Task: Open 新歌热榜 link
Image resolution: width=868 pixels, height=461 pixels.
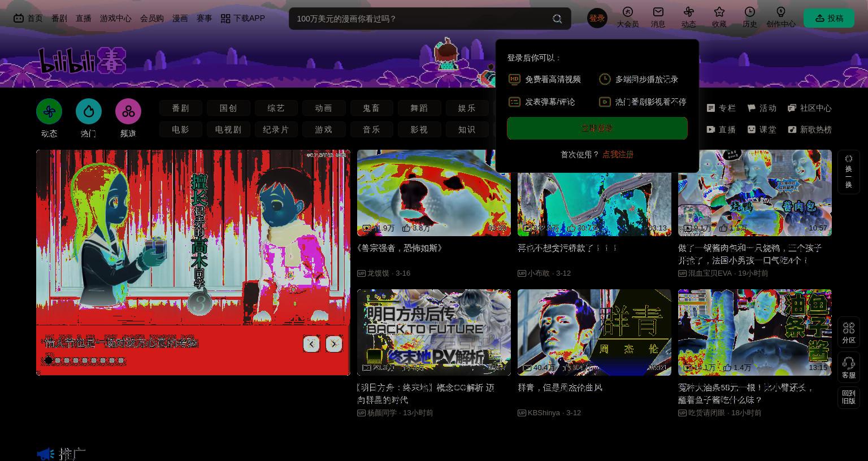Action: click(810, 129)
